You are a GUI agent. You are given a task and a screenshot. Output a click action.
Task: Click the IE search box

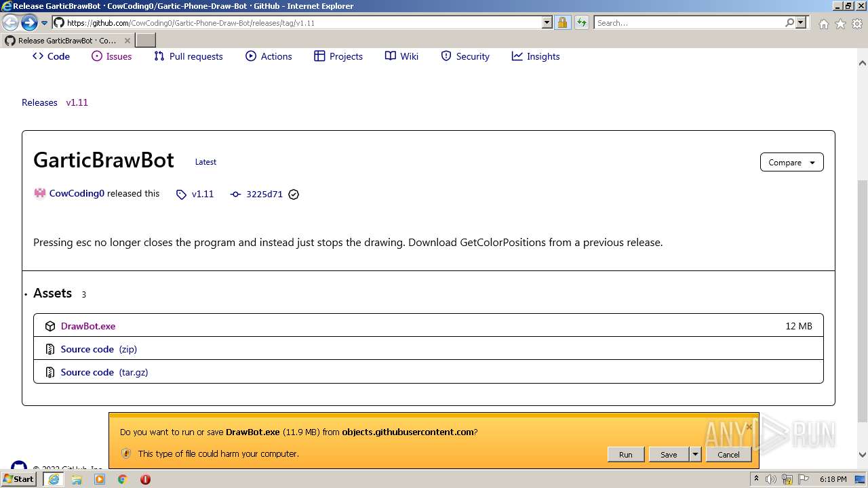pos(689,23)
